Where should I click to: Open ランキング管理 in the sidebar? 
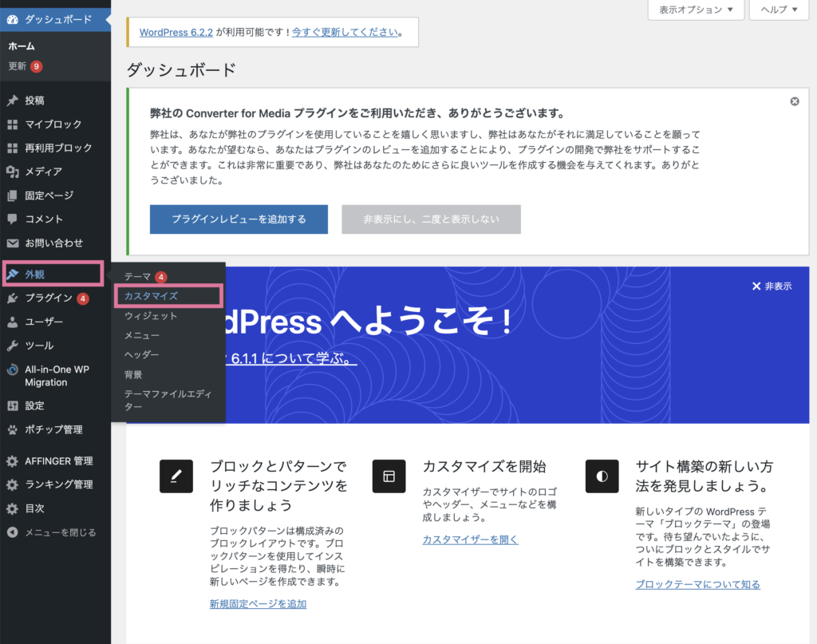(x=55, y=484)
